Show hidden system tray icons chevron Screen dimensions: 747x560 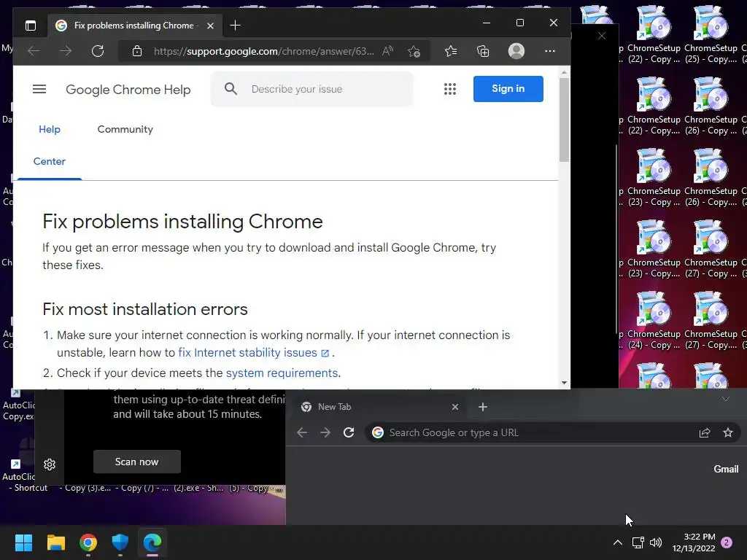pos(617,542)
